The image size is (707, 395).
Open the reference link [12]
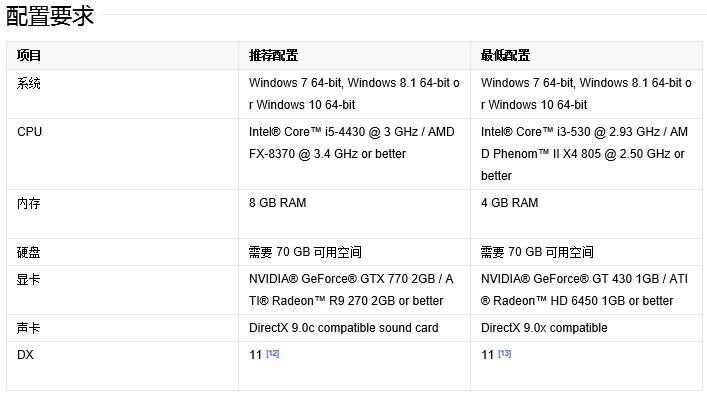(x=272, y=354)
